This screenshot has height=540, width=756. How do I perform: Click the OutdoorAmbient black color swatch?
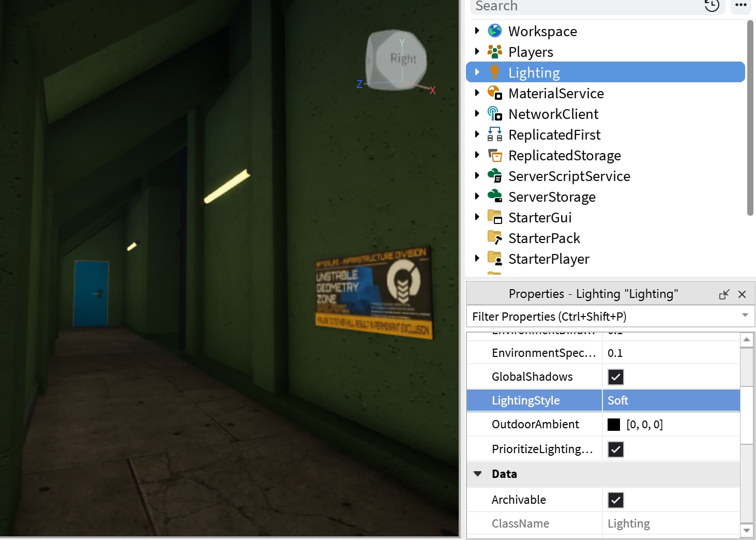pyautogui.click(x=614, y=425)
